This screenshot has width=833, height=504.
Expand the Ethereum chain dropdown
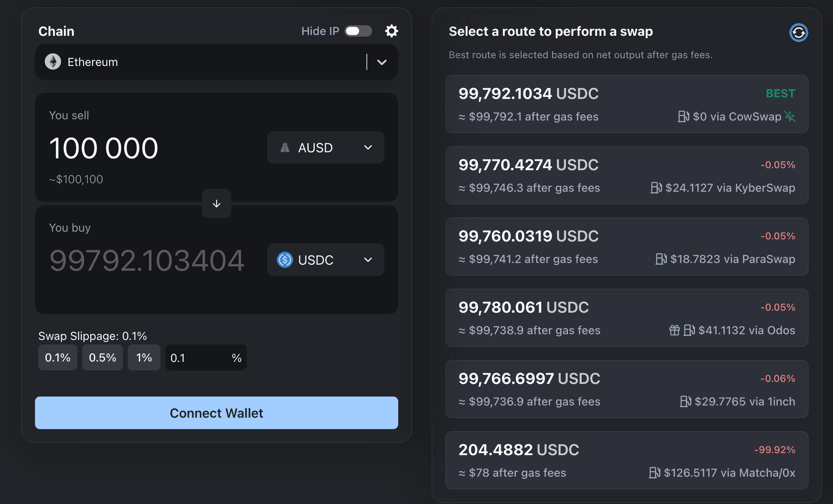click(381, 62)
